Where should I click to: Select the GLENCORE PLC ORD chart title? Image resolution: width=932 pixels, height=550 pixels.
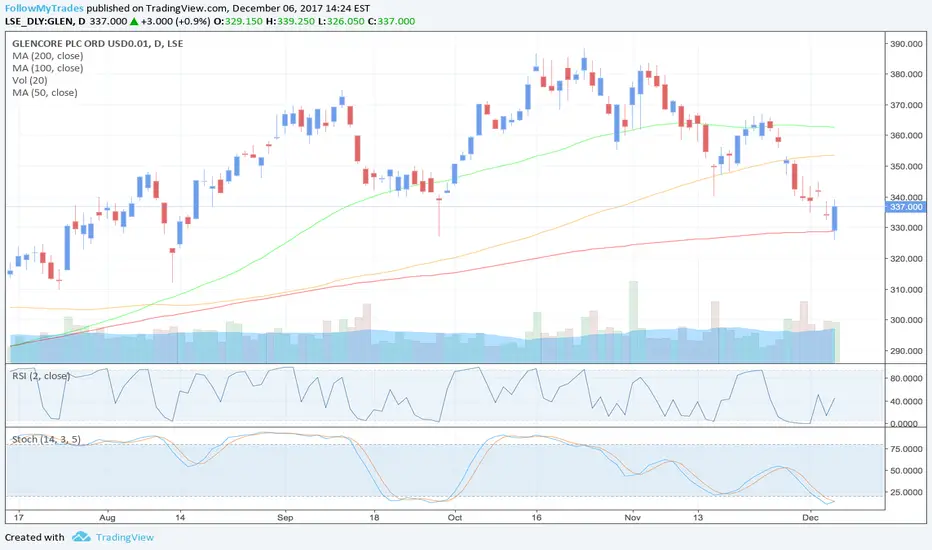[97, 43]
